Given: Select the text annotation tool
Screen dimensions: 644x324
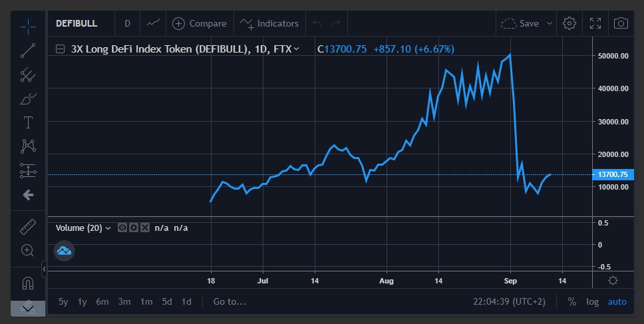Looking at the screenshot, I should (x=28, y=122).
